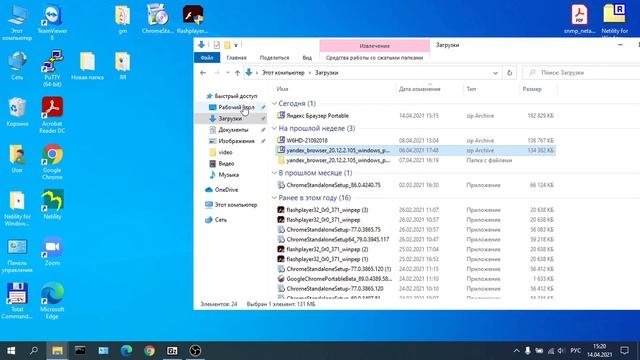This screenshot has width=640, height=360.
Task: Open the Средства работы со сжатыми папками tab
Action: coord(374,58)
